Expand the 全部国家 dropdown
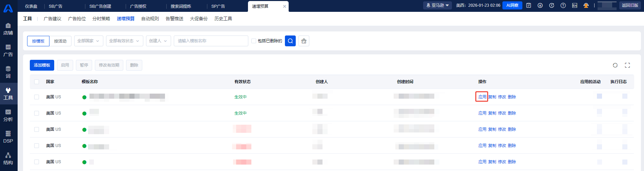The width and height of the screenshot is (644, 171). 88,41
